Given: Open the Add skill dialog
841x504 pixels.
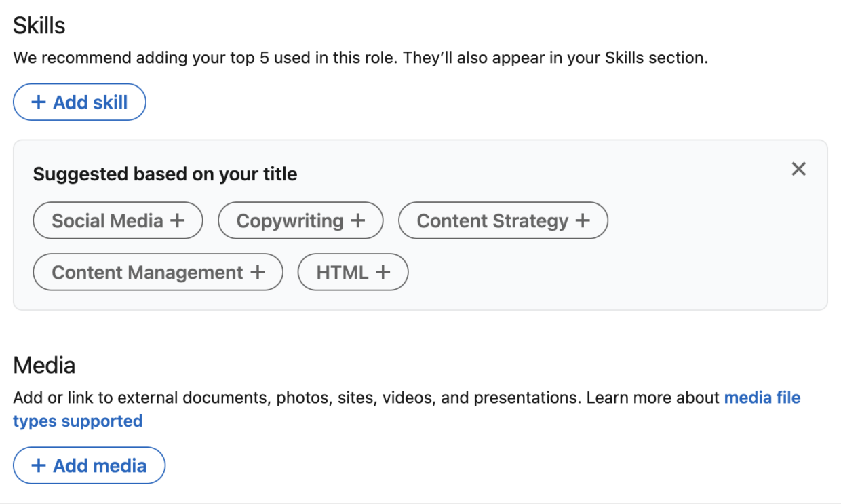Looking at the screenshot, I should pos(79,102).
